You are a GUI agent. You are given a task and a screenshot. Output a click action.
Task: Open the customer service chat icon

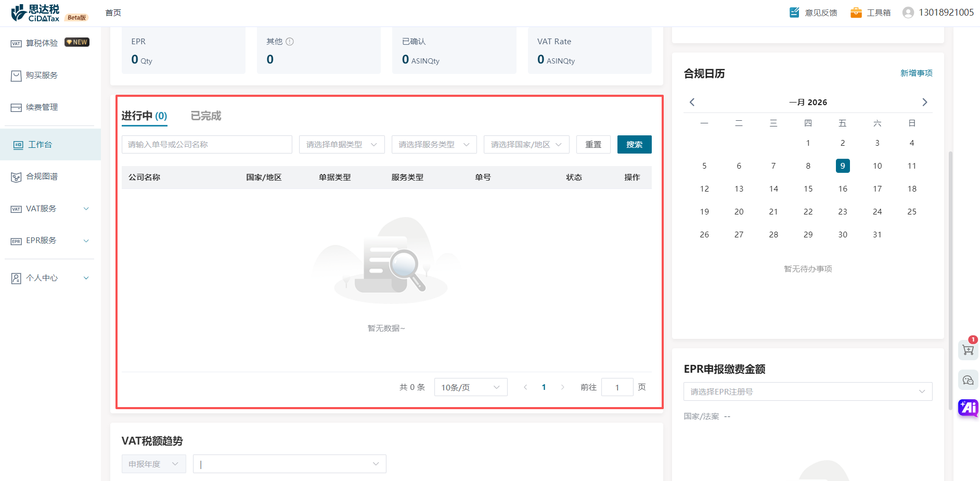point(968,380)
